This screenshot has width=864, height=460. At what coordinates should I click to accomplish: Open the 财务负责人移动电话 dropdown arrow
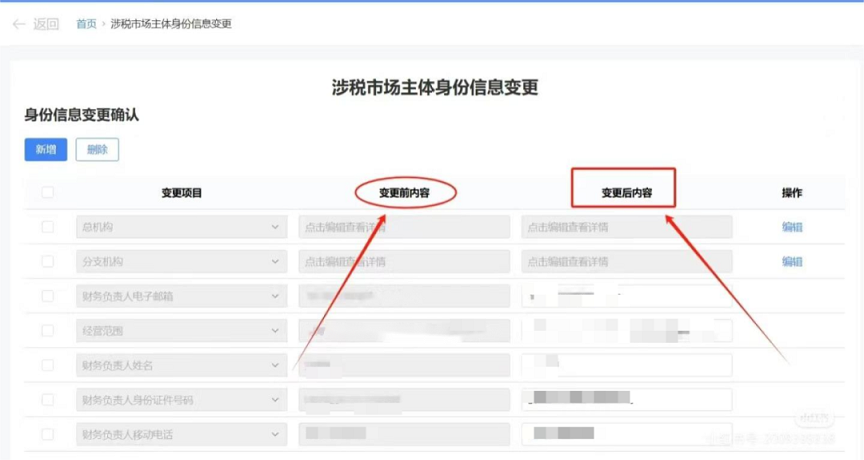[x=275, y=434]
